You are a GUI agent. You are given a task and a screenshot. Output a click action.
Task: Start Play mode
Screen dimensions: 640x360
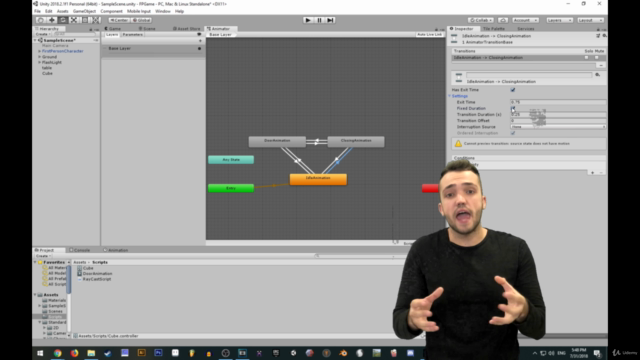pos(308,20)
